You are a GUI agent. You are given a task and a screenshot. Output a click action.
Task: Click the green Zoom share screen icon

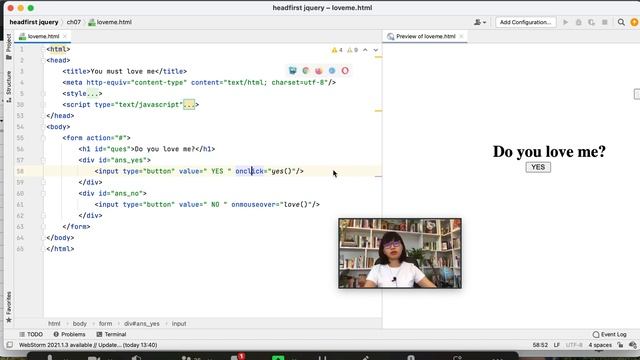[278, 358]
